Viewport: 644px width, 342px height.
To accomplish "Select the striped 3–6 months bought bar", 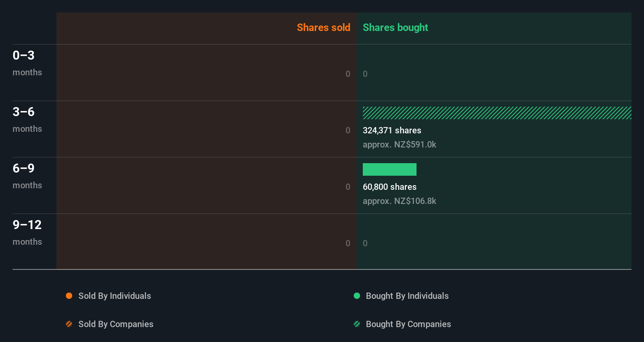I will point(497,113).
